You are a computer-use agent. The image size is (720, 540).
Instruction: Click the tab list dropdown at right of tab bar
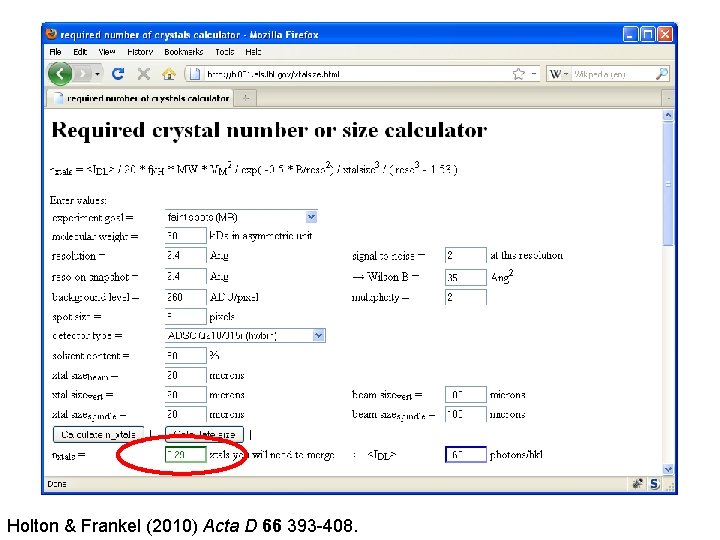click(x=668, y=98)
